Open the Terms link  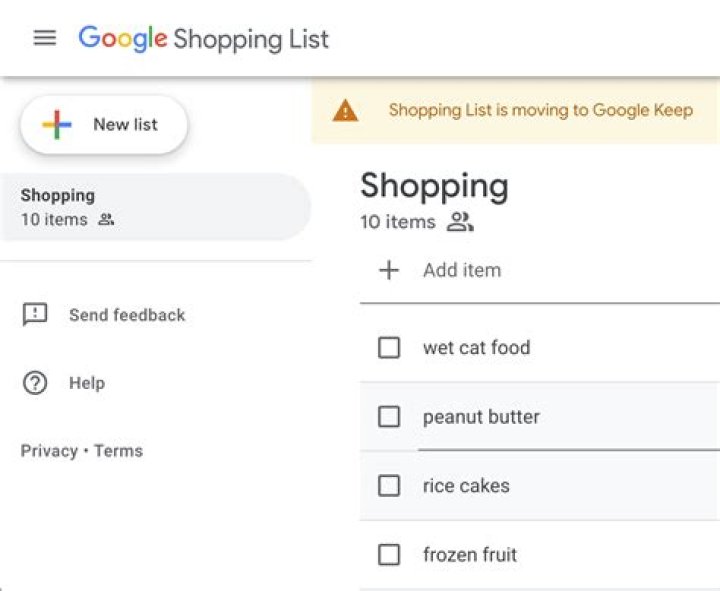click(x=119, y=451)
